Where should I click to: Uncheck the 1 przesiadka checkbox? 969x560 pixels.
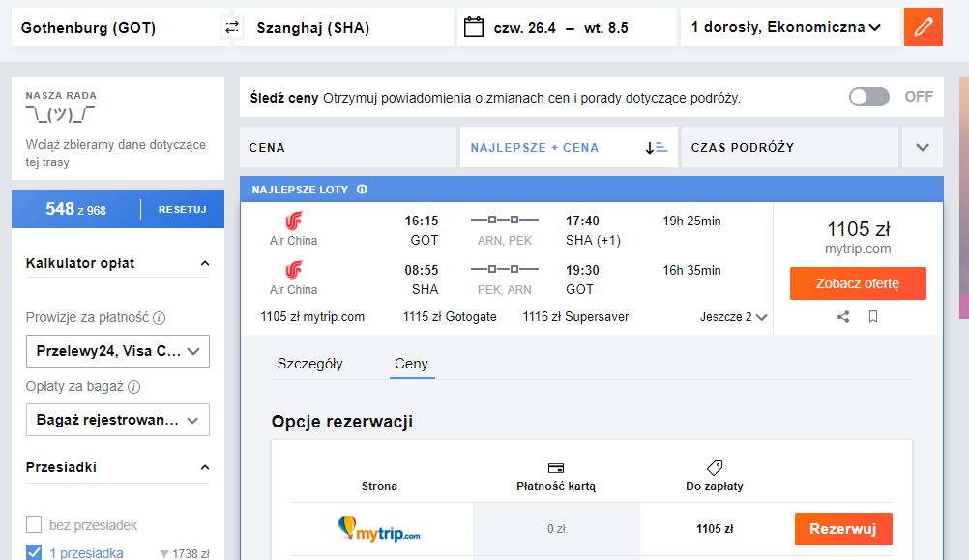[x=34, y=552]
